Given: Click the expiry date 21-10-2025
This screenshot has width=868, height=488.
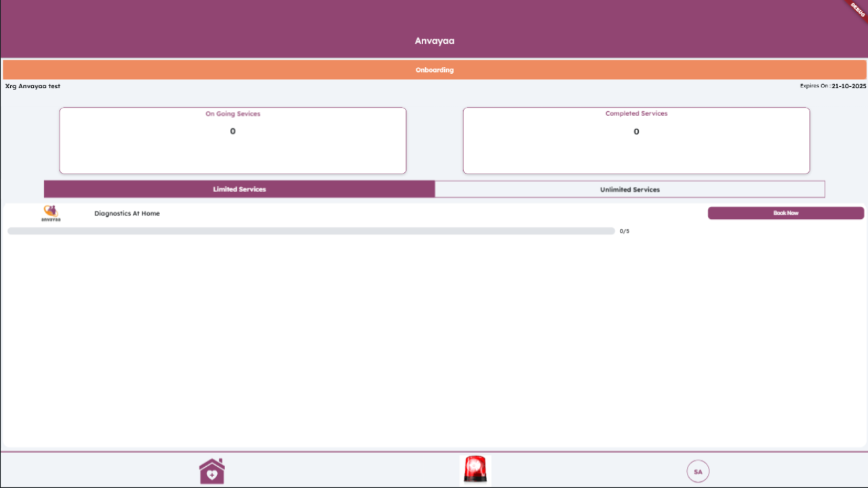Looking at the screenshot, I should pyautogui.click(x=849, y=86).
